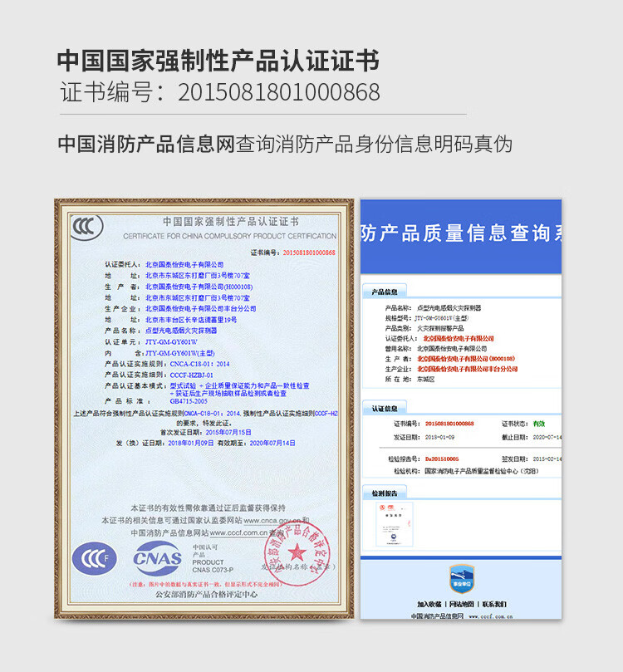This screenshot has width=623, height=672.
Task: Click product standard GB4715-2005
Action: [x=189, y=401]
